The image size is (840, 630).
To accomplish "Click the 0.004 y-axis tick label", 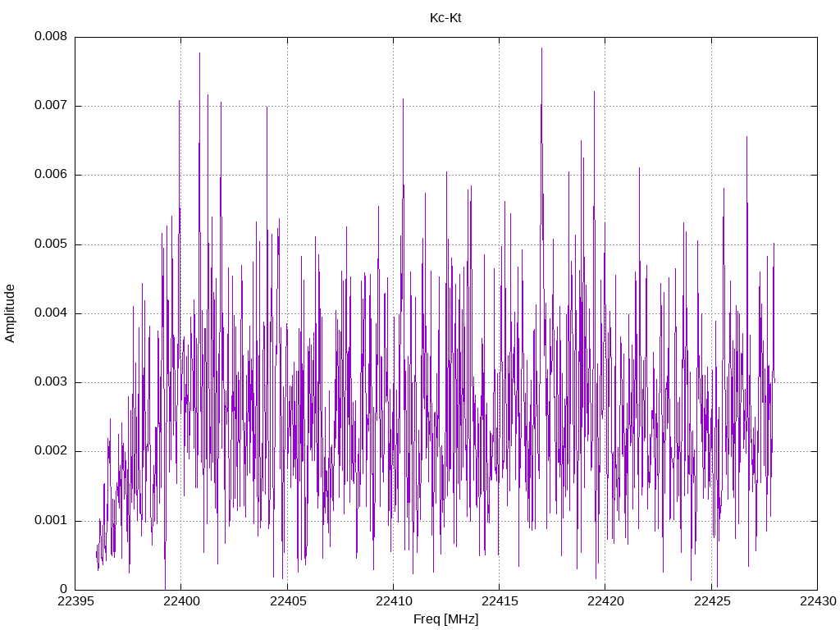I will [x=51, y=313].
